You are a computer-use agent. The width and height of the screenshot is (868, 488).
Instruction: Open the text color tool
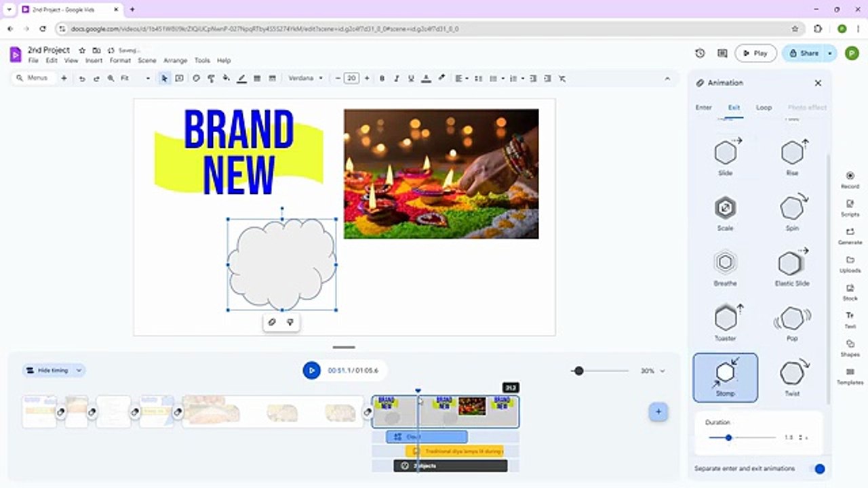pos(426,79)
